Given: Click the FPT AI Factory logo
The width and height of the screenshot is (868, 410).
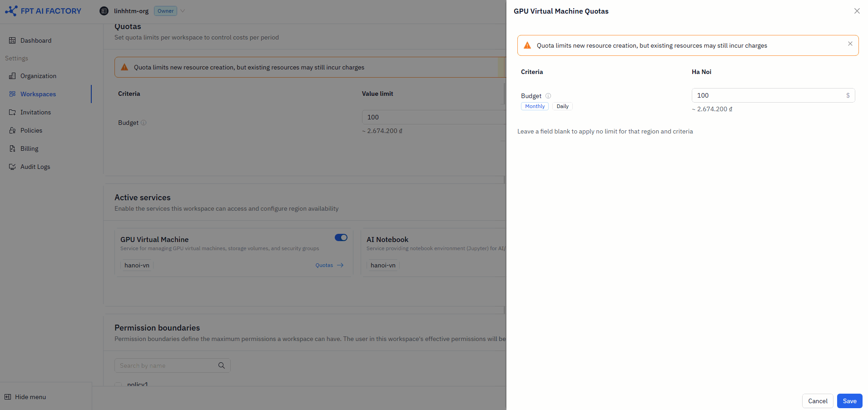Looking at the screenshot, I should click(x=43, y=11).
